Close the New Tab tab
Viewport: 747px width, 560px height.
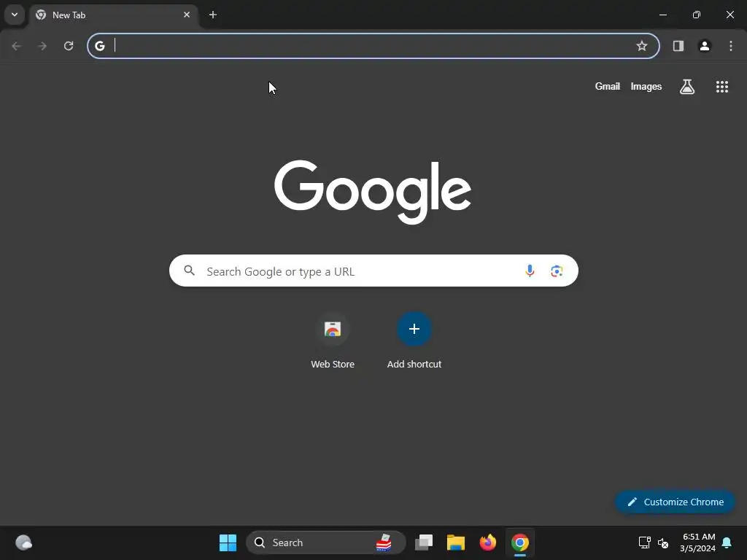coord(187,15)
